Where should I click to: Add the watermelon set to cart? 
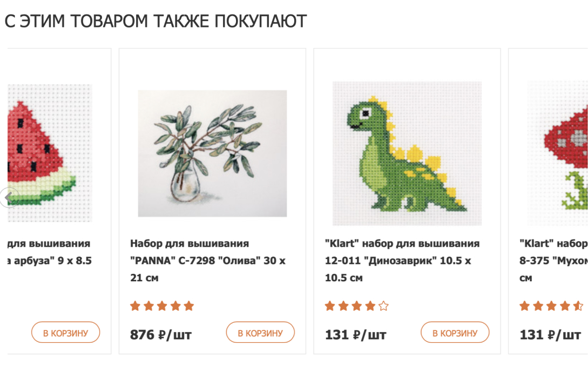pos(66,333)
